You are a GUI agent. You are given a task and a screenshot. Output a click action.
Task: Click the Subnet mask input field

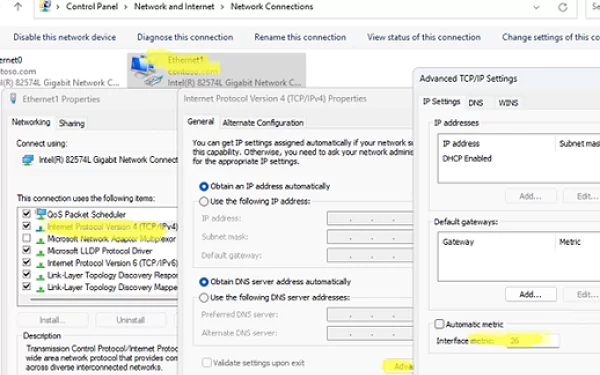click(370, 237)
